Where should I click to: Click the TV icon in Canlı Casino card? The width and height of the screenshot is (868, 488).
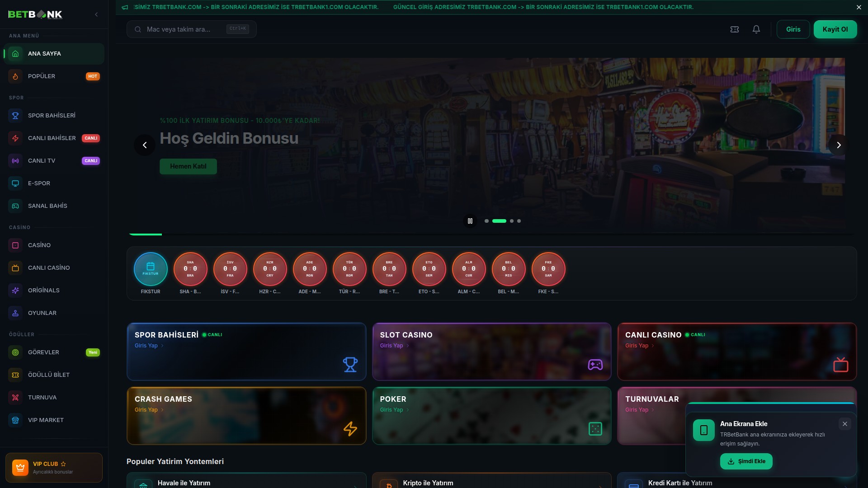pos(840,364)
